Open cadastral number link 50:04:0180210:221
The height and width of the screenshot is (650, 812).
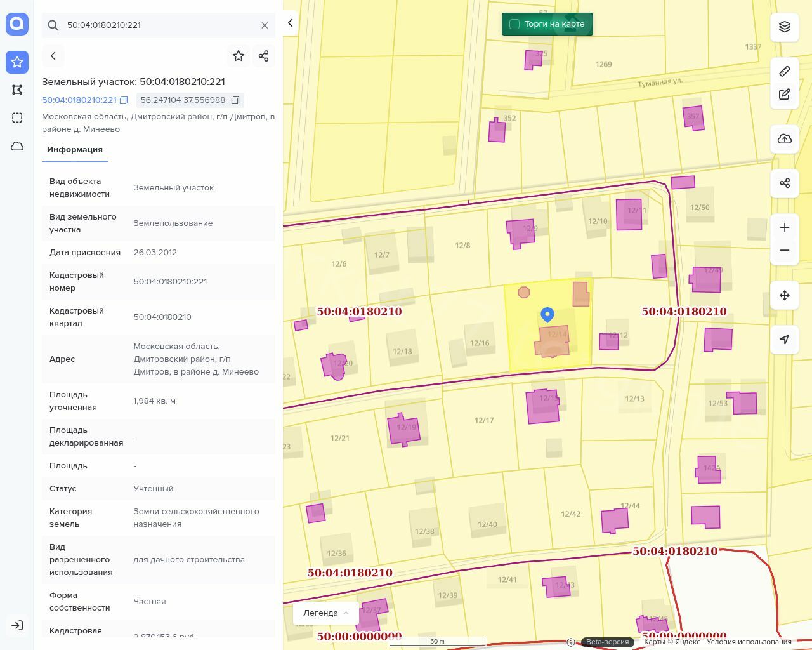point(79,100)
